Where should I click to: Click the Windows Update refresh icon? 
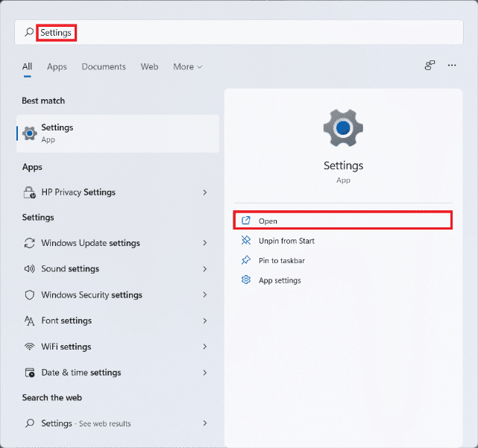(x=30, y=243)
